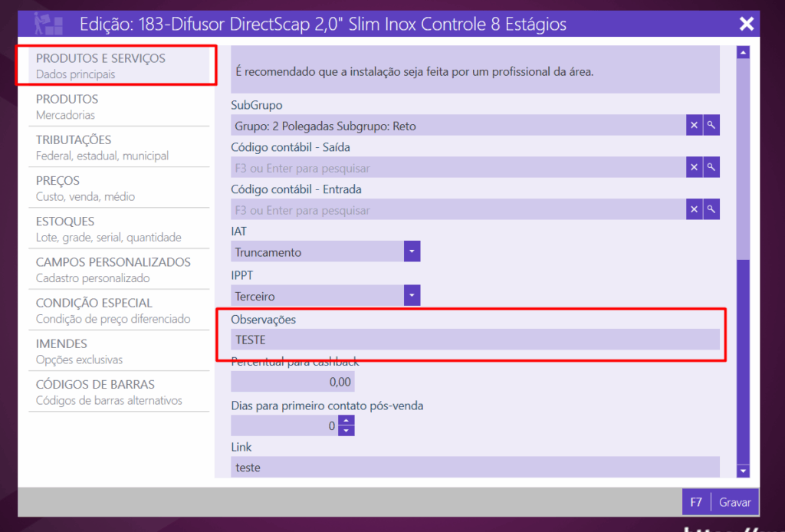Clear Código contábil - Saída with X icon

click(x=694, y=167)
